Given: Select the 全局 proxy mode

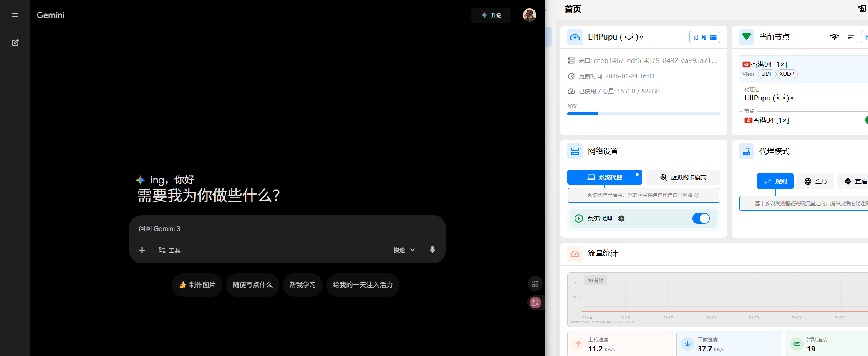Looking at the screenshot, I should click(x=815, y=181).
